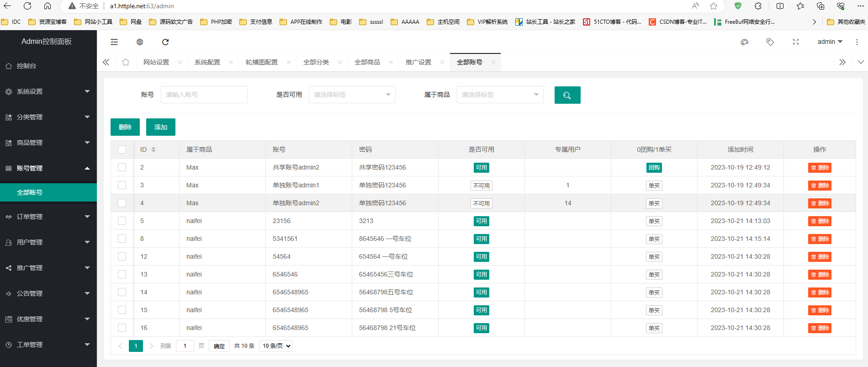The image size is (868, 367).
Task: Change 10 条/页 page size dropdown
Action: [x=276, y=346]
